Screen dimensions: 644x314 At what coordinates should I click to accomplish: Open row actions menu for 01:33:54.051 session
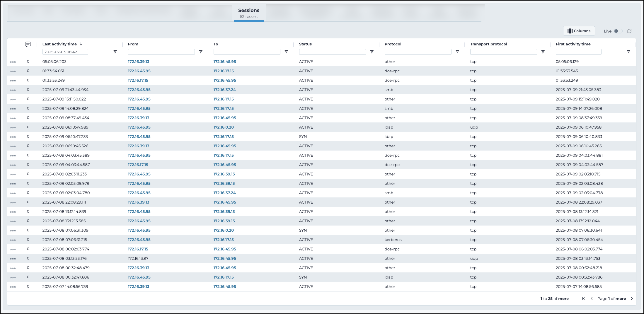point(13,71)
